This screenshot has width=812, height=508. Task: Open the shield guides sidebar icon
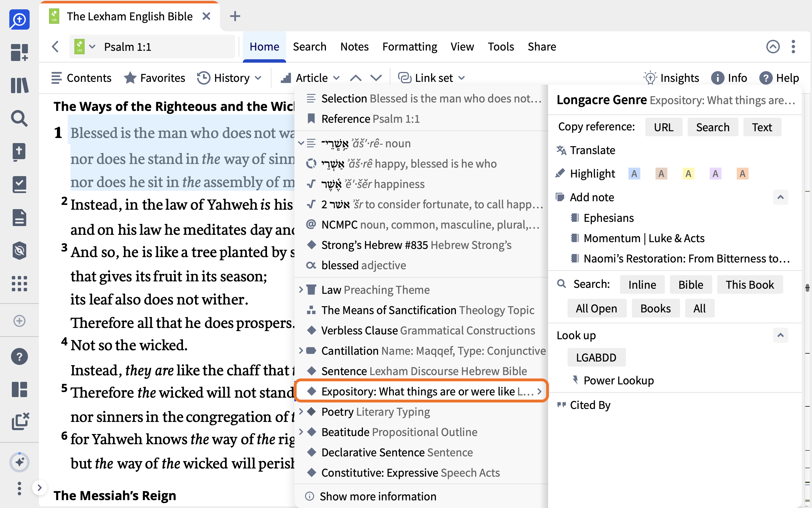point(19,250)
